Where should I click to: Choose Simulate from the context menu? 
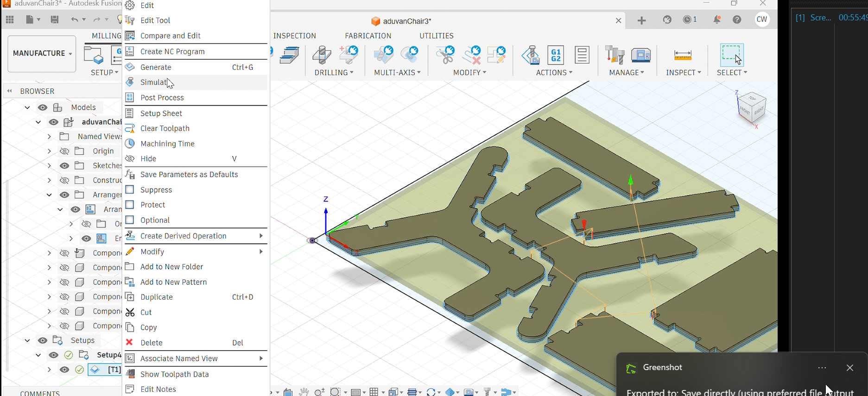[154, 82]
